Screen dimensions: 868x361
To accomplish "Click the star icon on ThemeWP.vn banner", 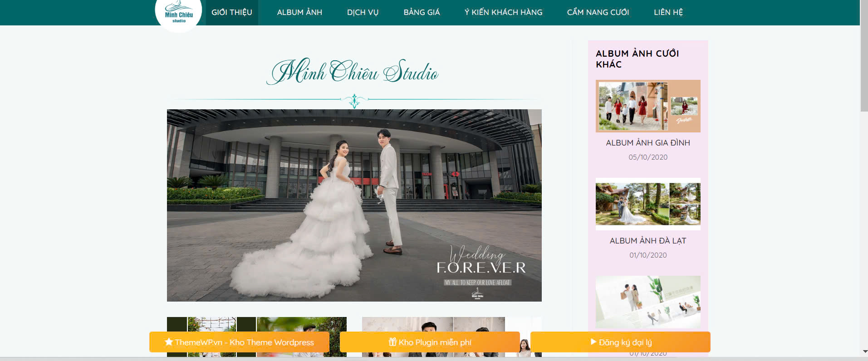I will tap(169, 342).
